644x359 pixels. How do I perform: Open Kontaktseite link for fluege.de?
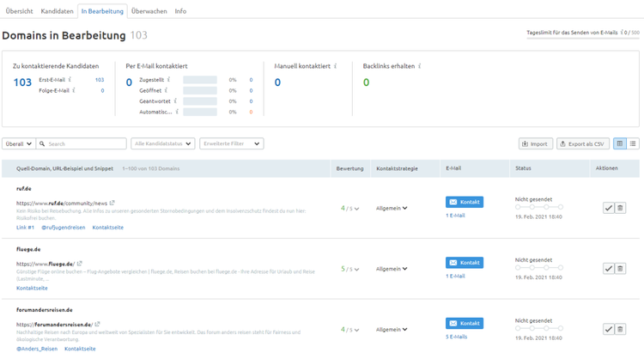32,288
